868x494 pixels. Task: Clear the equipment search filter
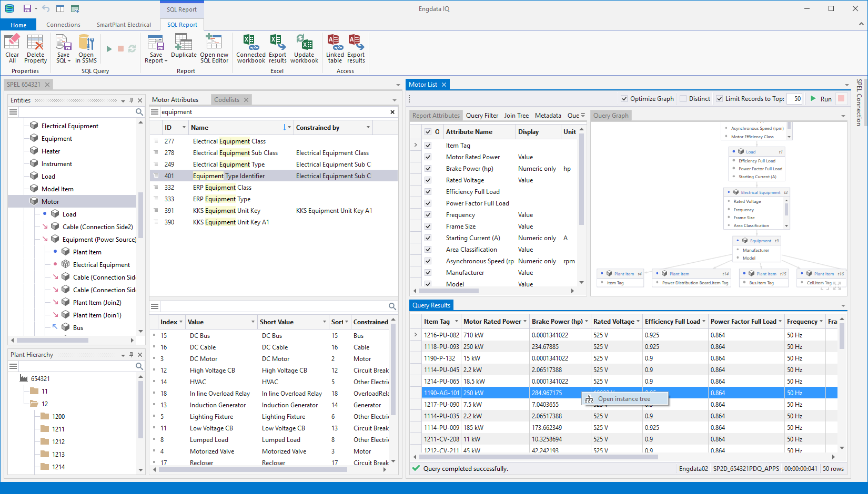[x=392, y=112]
